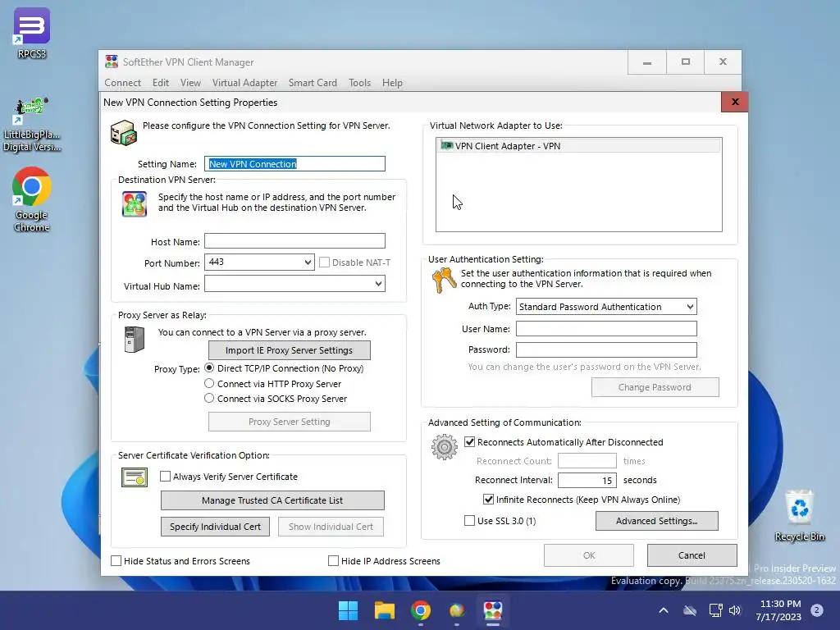Screen dimensions: 840x630
Task: Click the gear icon in Advanced Setting
Action: (x=444, y=447)
